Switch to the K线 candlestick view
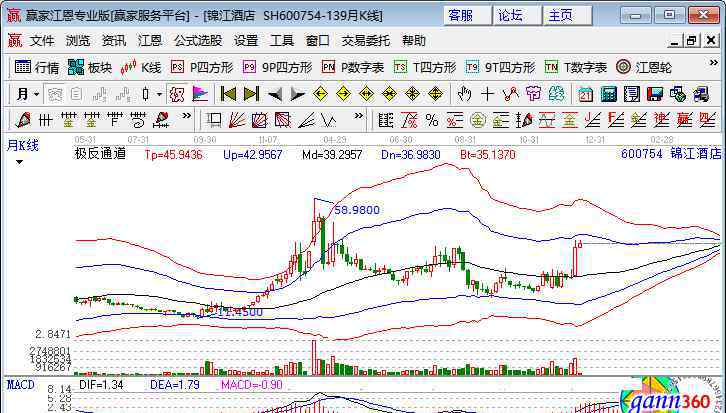Screen dimensions: 726x413 [140, 68]
